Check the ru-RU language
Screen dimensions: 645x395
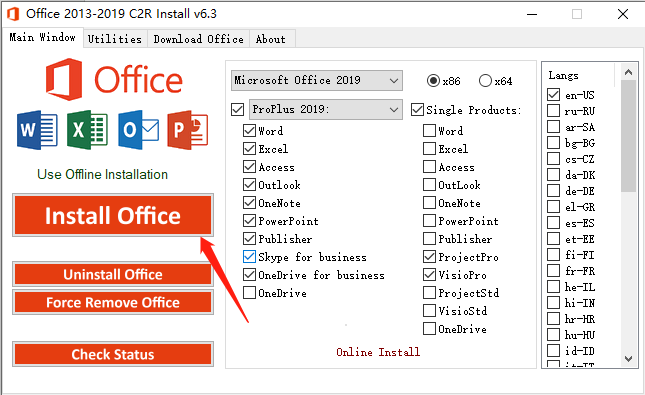coord(554,111)
